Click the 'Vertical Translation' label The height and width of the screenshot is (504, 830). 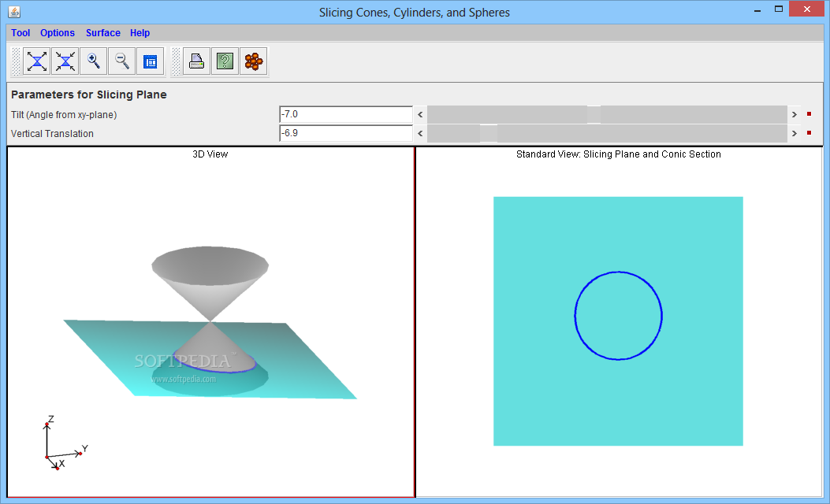click(52, 134)
